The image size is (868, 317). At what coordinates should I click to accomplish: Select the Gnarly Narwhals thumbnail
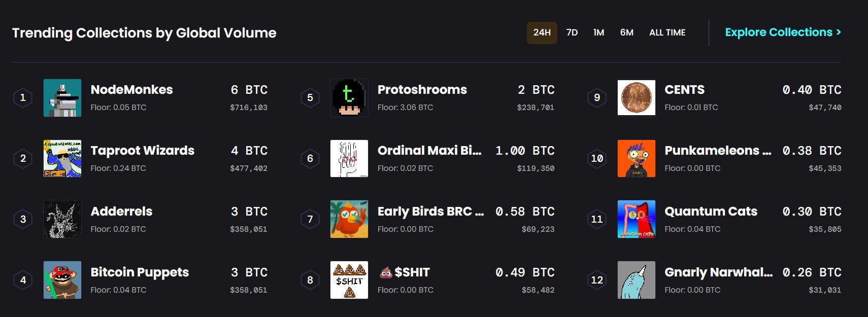click(x=637, y=280)
